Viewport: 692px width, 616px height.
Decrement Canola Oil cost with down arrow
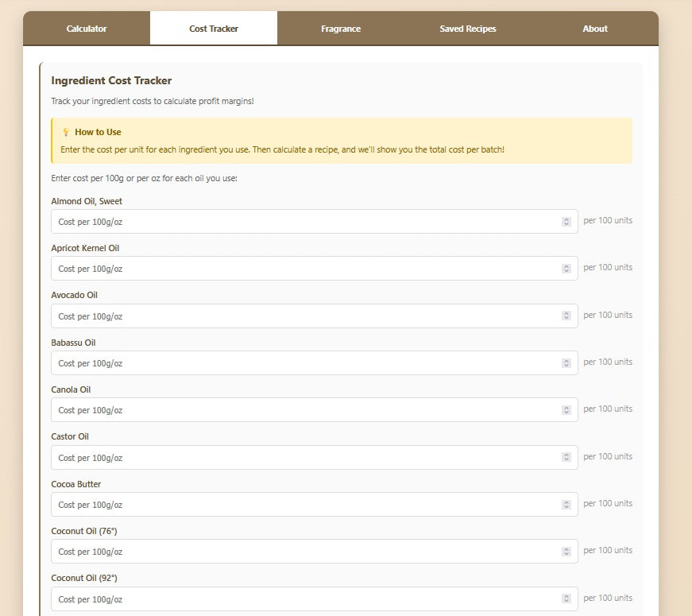(566, 413)
